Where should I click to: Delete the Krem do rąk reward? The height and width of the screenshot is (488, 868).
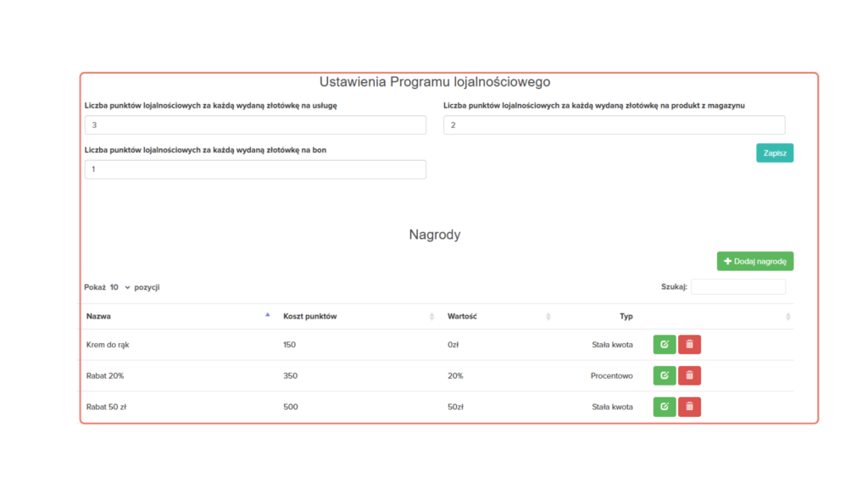[689, 344]
